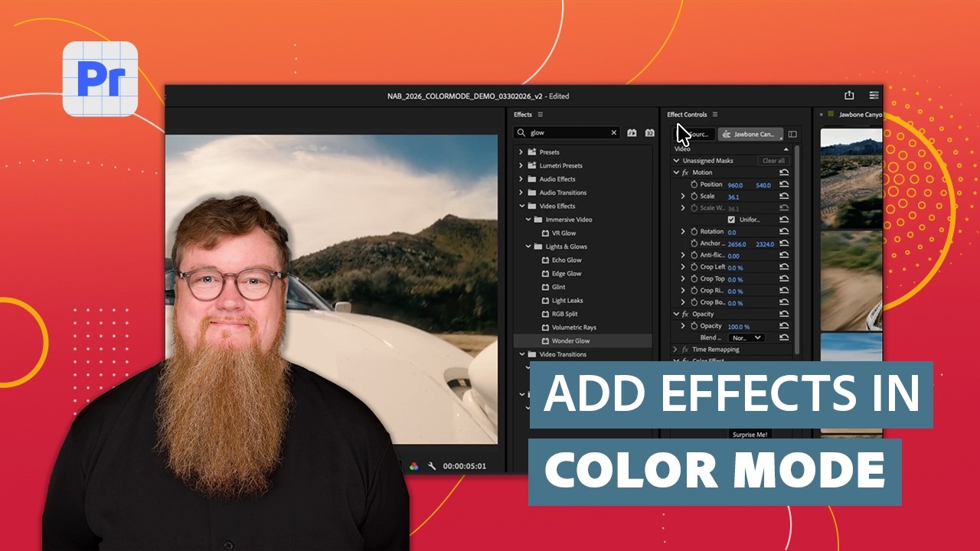Click the Scale value 36.1
This screenshot has width=980, height=551.
[x=733, y=197]
